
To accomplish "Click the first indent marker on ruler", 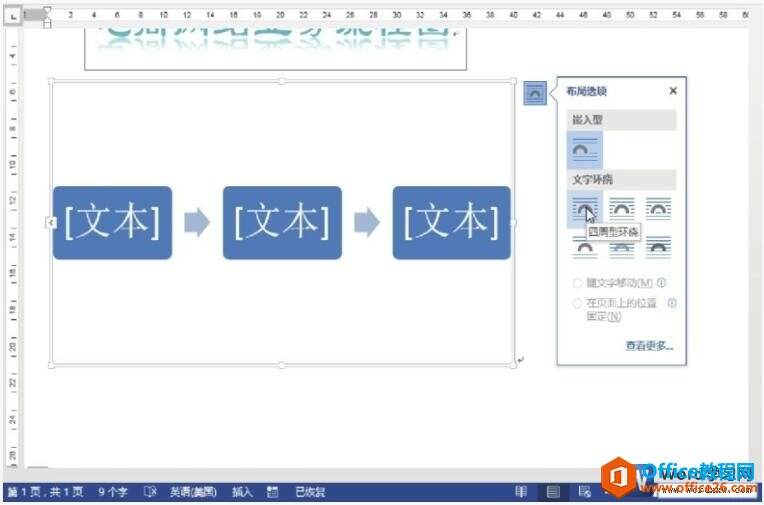I will (47, 10).
